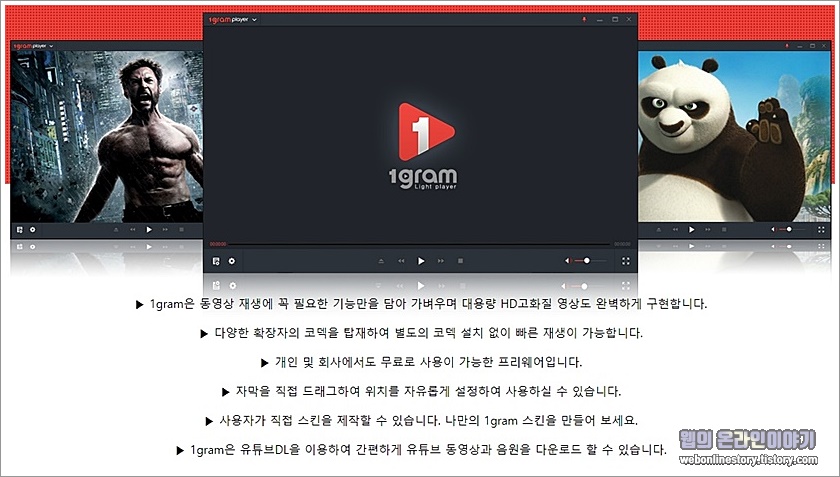
Task: Toggle the red pin in center window
Action: pyautogui.click(x=584, y=19)
